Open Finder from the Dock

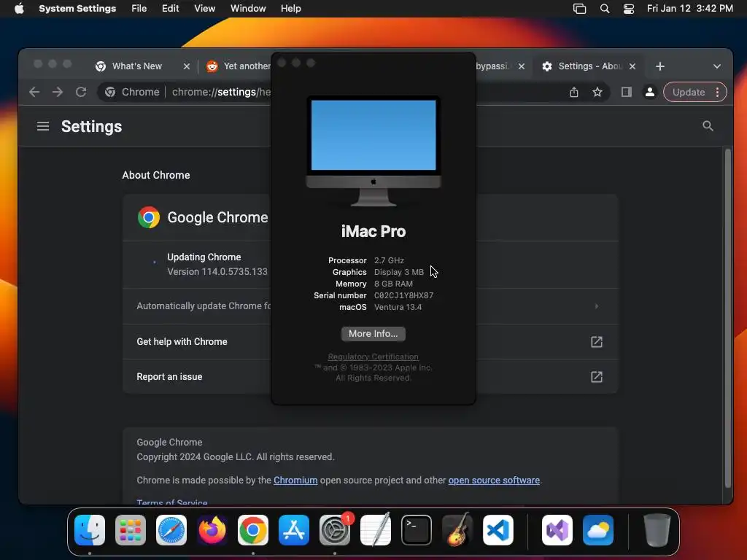[90, 530]
